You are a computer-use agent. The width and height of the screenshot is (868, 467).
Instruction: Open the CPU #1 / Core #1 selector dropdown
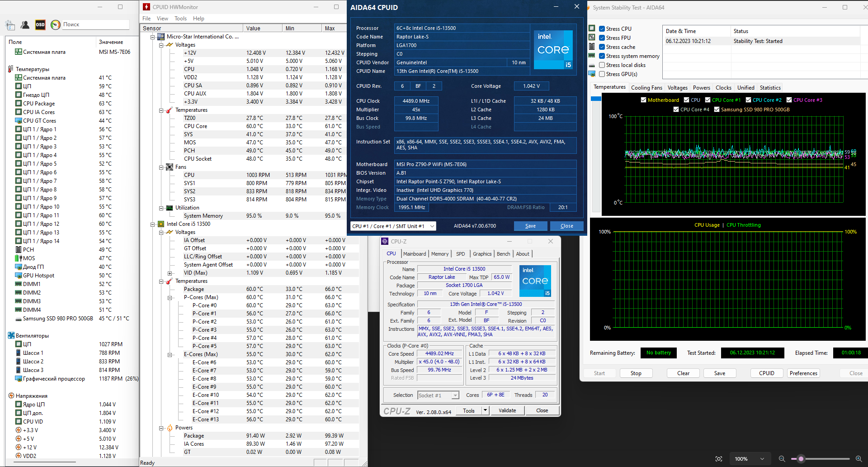click(x=393, y=226)
